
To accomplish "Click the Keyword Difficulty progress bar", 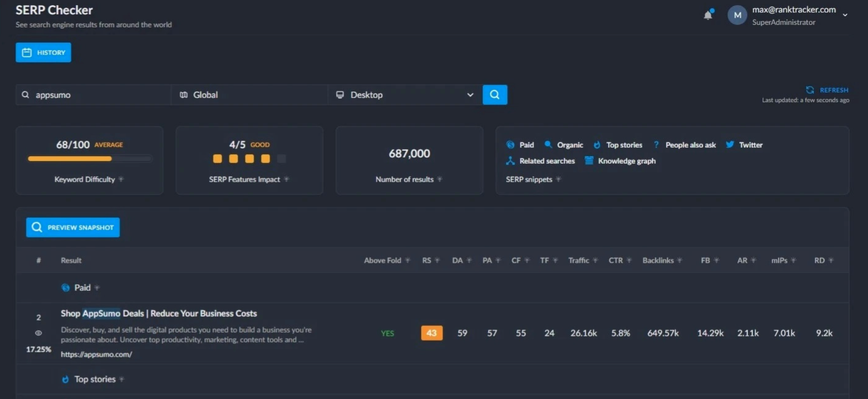I will point(90,159).
